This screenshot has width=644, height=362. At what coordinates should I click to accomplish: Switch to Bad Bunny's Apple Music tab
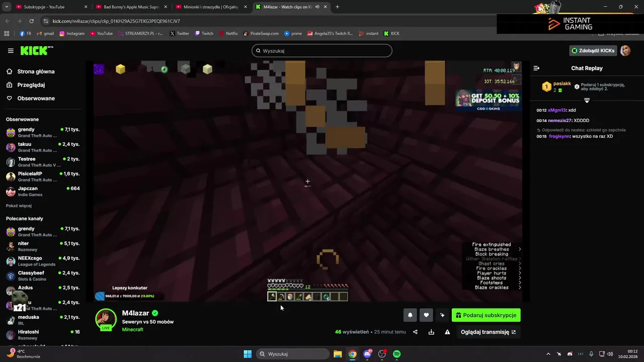point(131,7)
